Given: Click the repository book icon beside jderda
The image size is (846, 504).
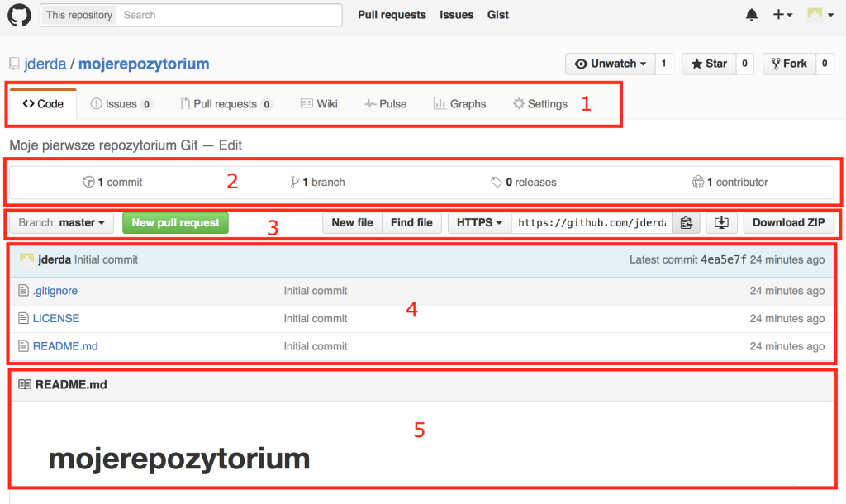Looking at the screenshot, I should point(15,64).
